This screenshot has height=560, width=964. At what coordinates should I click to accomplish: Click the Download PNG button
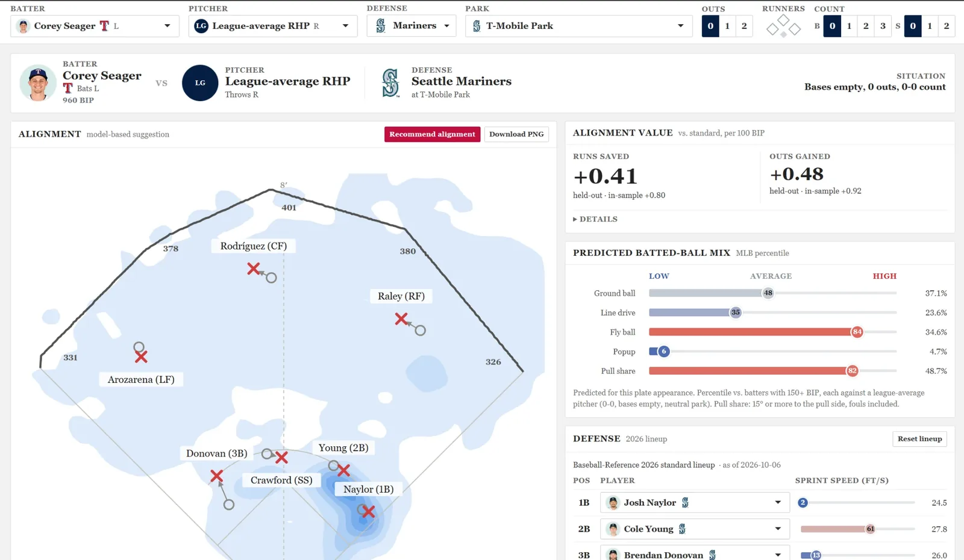click(516, 134)
